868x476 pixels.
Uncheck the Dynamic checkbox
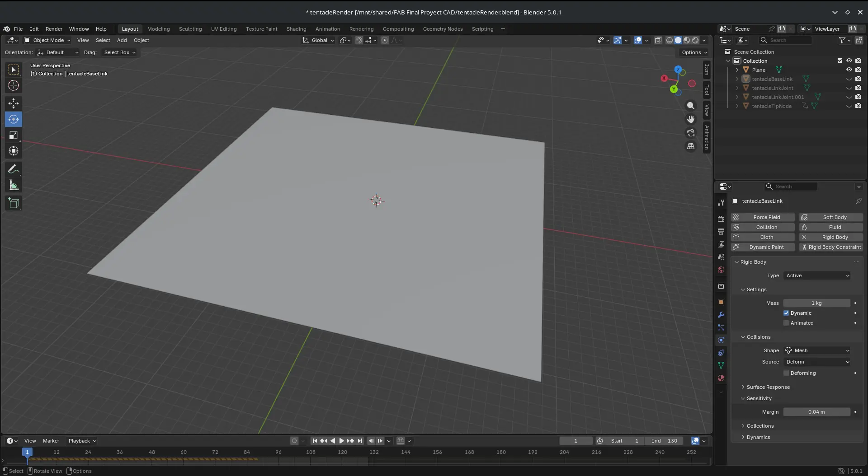pos(786,313)
